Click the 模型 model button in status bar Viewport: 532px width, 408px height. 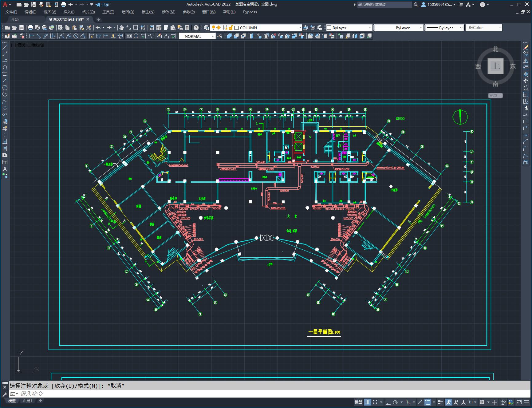click(x=358, y=402)
